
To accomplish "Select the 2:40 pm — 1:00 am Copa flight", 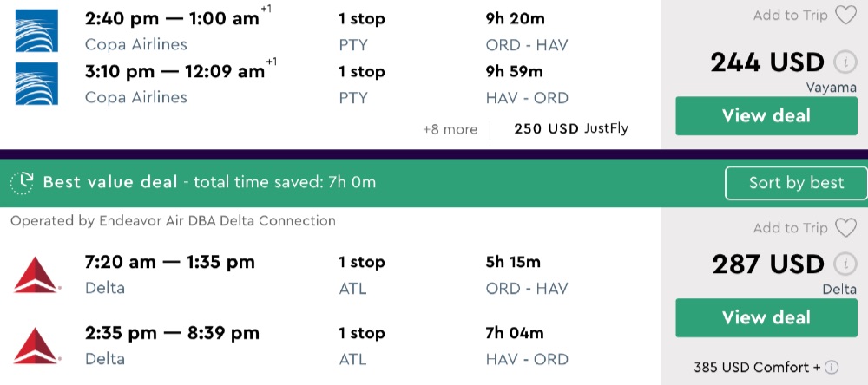I will (172, 18).
